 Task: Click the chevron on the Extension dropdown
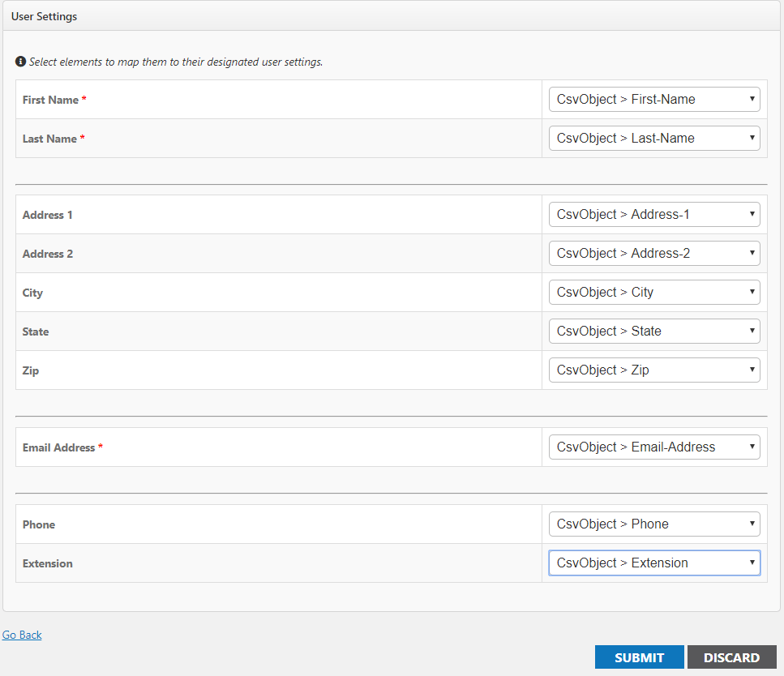point(750,563)
